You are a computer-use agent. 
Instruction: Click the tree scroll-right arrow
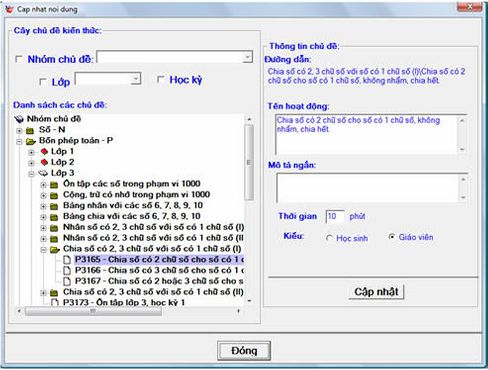pos(239,311)
